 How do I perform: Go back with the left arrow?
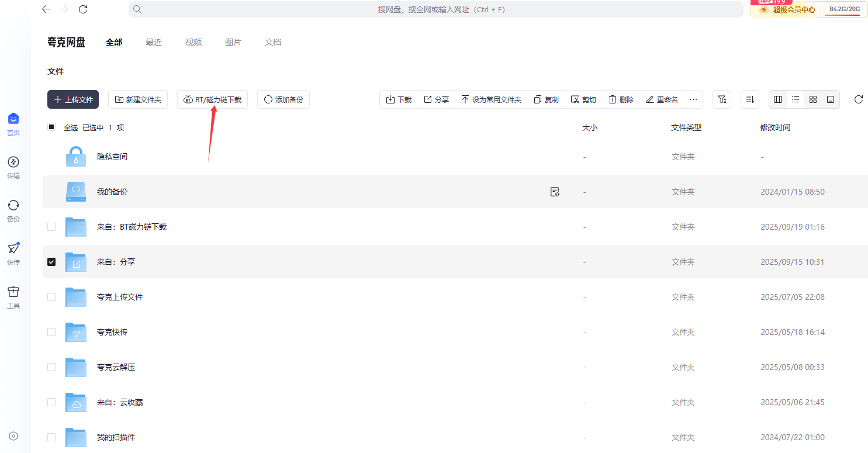pyautogui.click(x=46, y=9)
